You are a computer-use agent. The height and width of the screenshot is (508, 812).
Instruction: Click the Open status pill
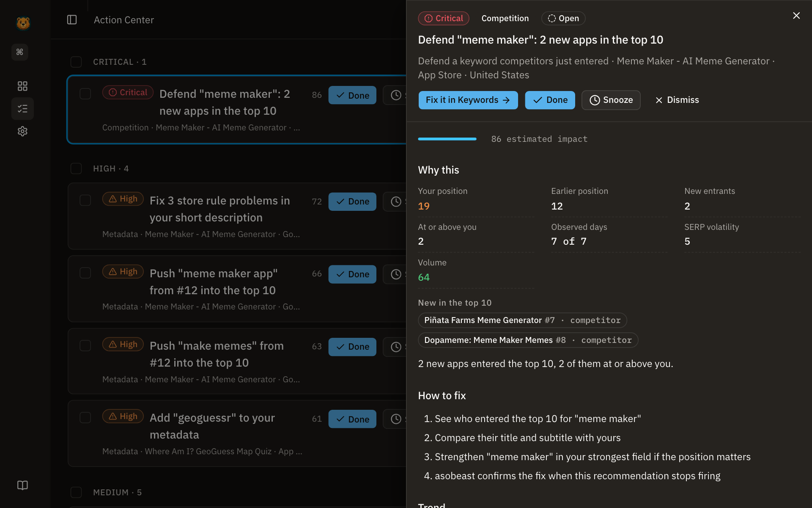point(563,18)
